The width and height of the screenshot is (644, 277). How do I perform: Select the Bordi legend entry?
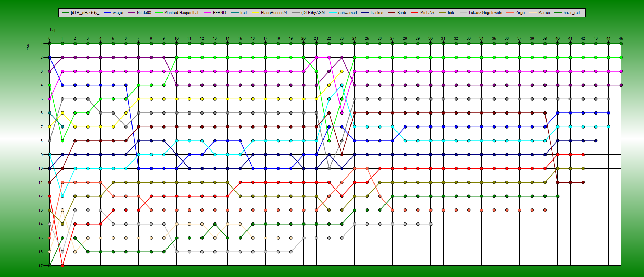coord(397,13)
